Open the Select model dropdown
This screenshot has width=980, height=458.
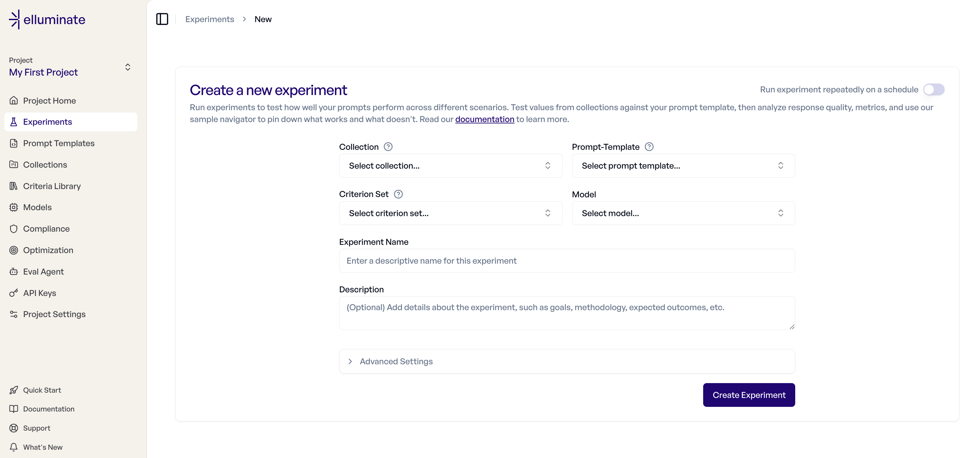click(x=683, y=213)
